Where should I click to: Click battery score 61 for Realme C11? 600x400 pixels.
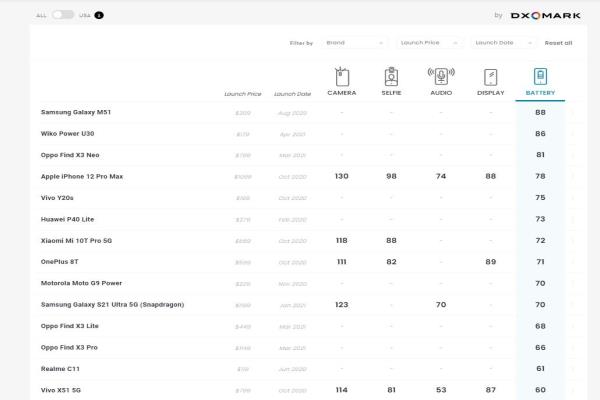(540, 369)
